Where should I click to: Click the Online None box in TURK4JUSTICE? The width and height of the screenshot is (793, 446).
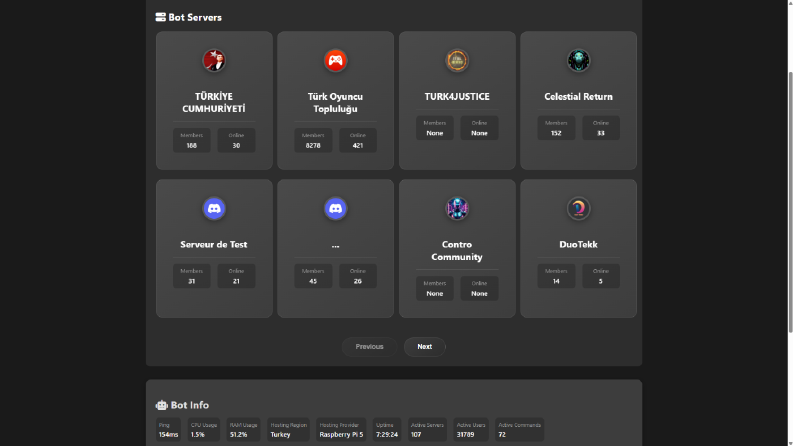479,128
